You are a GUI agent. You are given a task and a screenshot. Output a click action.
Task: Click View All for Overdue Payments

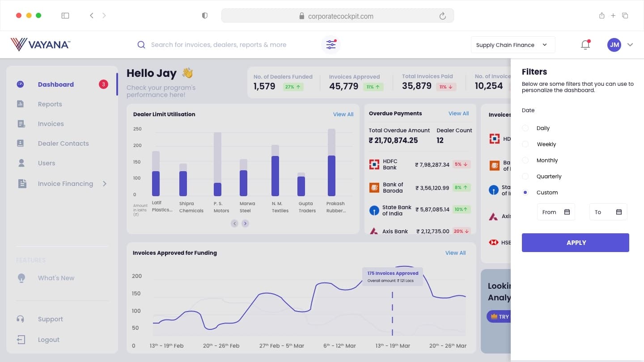coord(458,114)
